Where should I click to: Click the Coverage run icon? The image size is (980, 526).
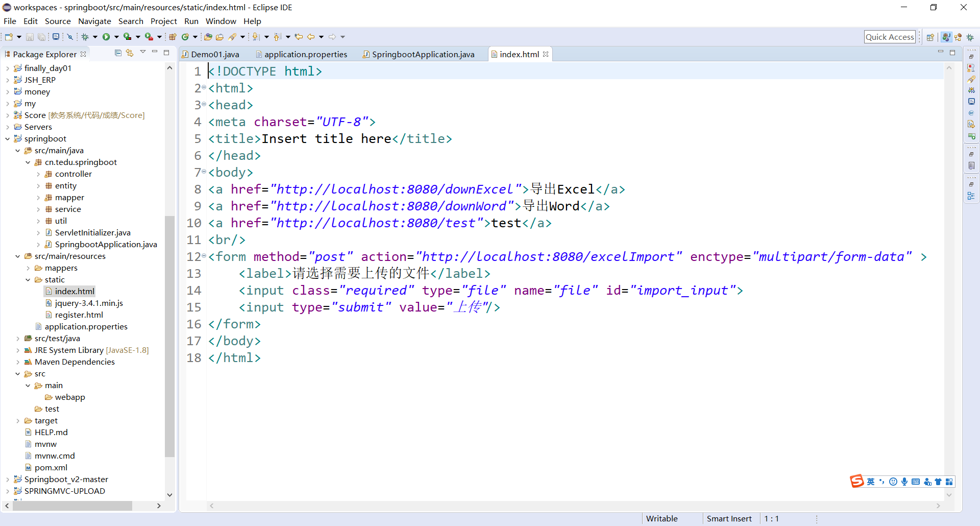coord(128,37)
